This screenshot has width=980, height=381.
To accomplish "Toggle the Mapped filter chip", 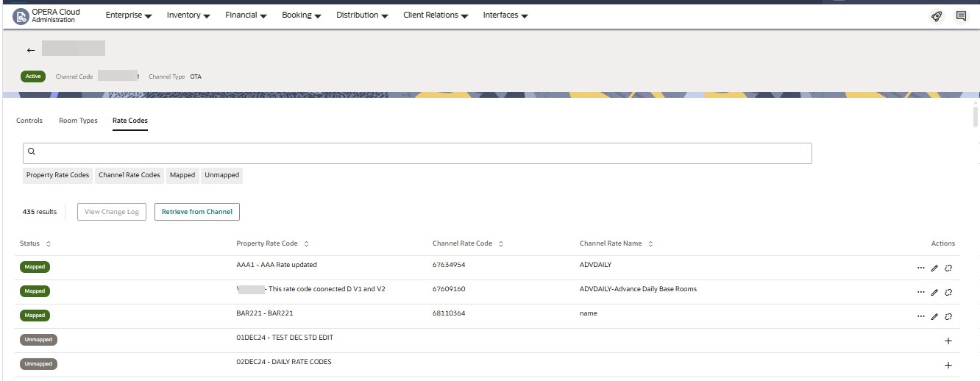I will (x=182, y=175).
